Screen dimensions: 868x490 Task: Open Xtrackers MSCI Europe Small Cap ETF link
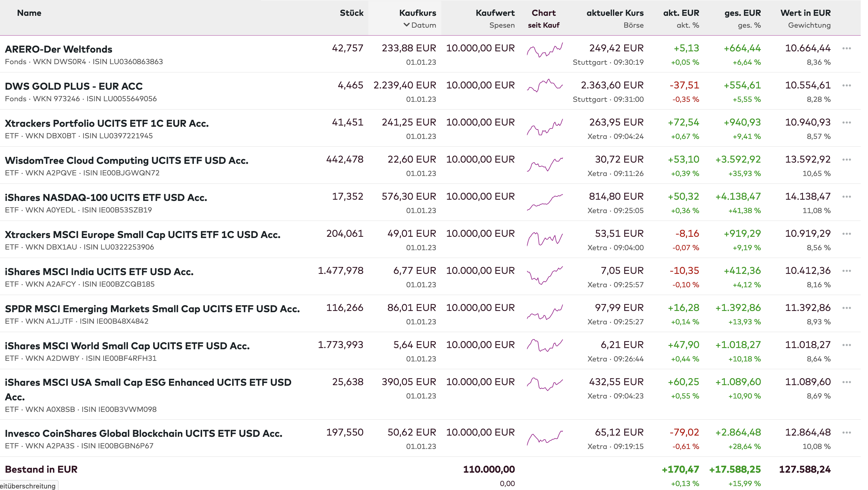coord(143,235)
